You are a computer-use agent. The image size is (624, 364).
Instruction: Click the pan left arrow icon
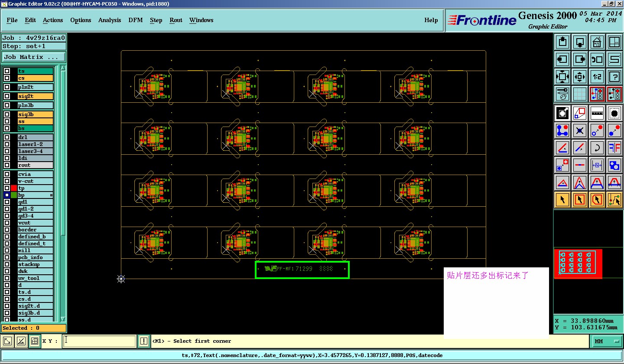(x=562, y=59)
